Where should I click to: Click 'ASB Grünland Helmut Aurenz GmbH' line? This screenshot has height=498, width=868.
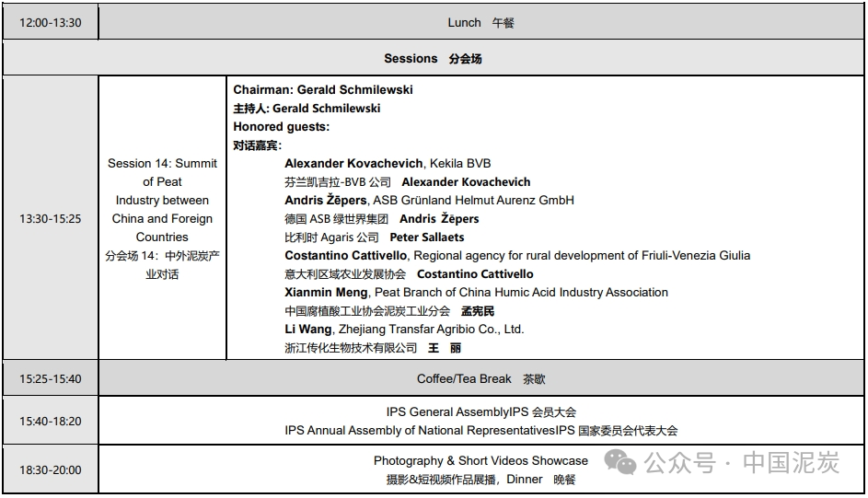(429, 201)
